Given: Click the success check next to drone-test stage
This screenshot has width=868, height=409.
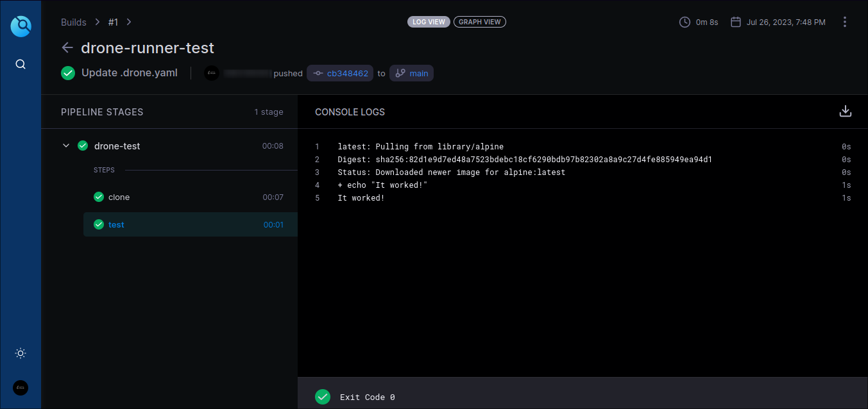Looking at the screenshot, I should (83, 146).
